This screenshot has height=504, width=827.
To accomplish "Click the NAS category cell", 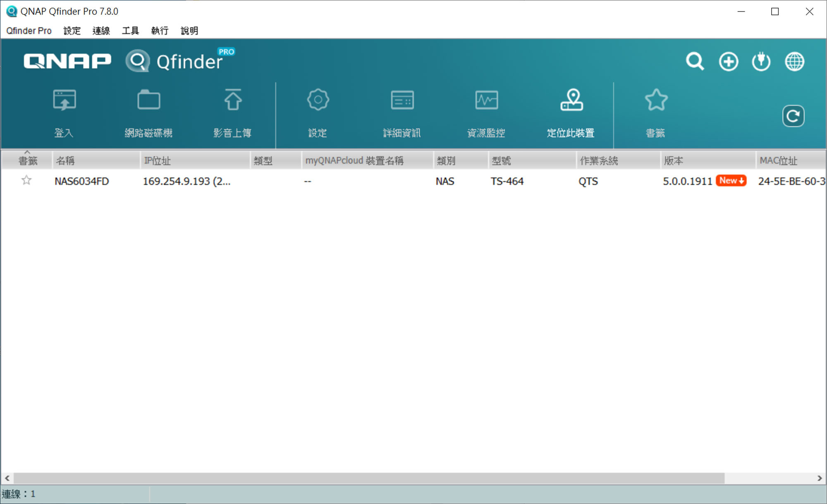I will click(445, 181).
